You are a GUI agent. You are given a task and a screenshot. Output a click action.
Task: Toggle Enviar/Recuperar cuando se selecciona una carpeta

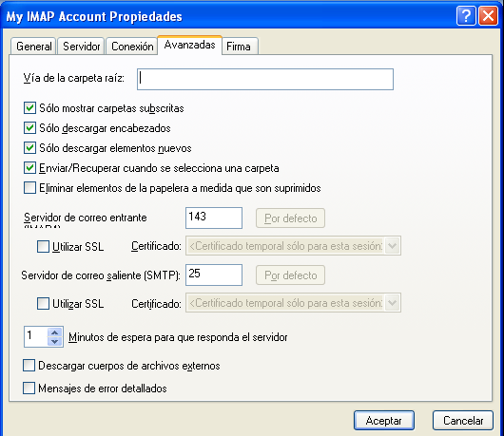29,168
